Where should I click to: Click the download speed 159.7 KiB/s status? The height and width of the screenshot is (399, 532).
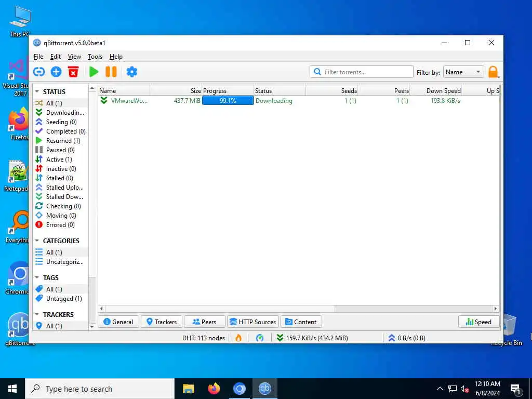click(312, 338)
